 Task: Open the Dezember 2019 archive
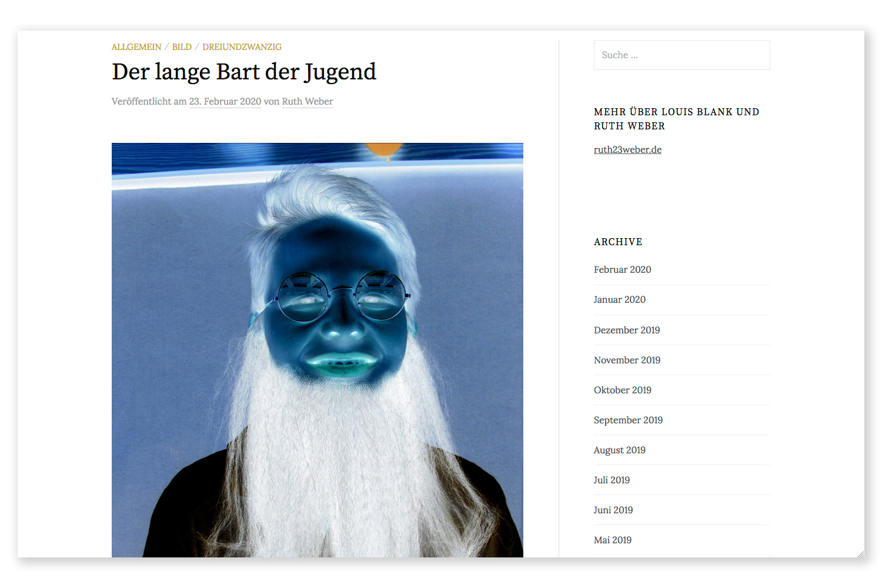tap(627, 330)
